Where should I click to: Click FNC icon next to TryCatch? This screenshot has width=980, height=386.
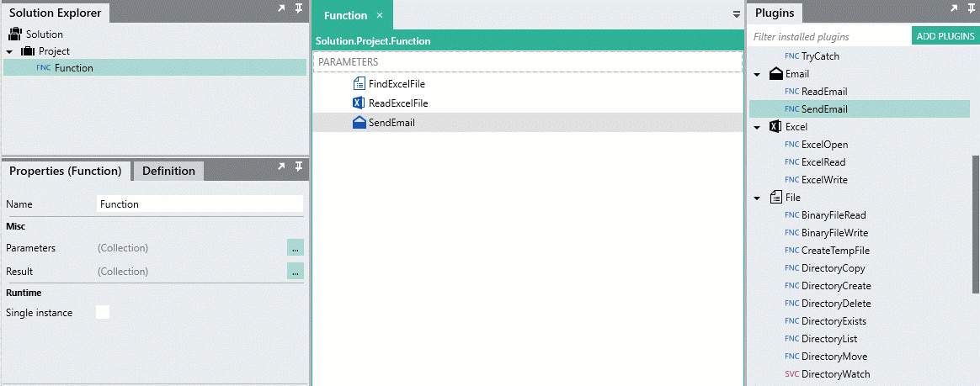[792, 56]
